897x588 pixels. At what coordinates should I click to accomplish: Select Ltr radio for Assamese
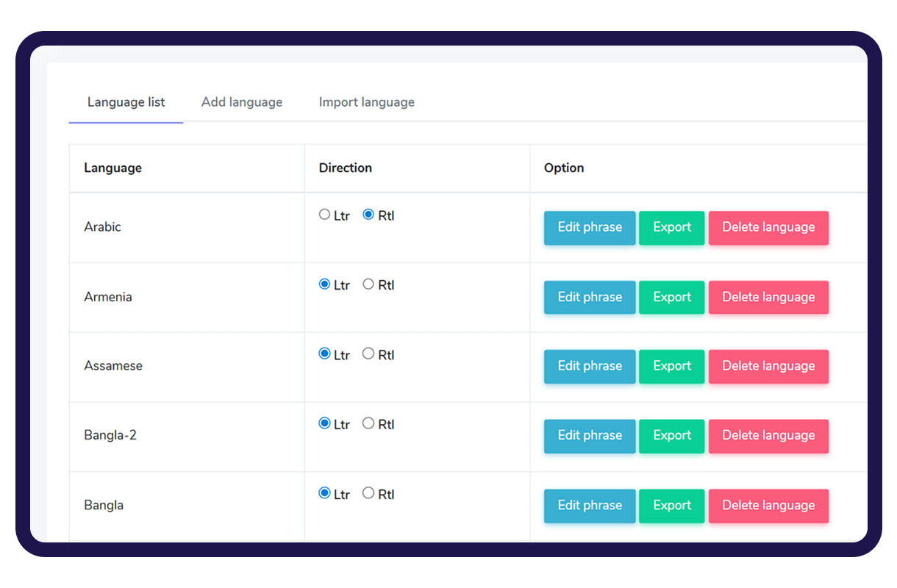coord(324,354)
